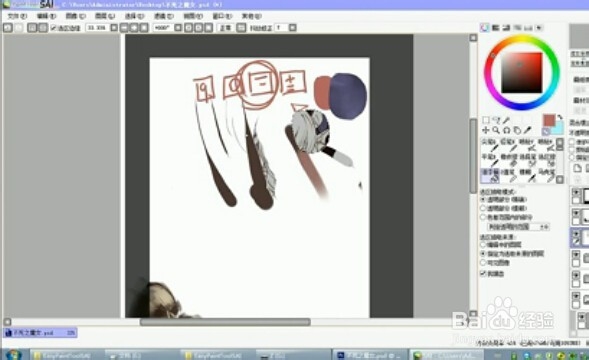Viewport: 589px width, 360px height.
Task: Select specified selection-source layer radio
Action: (483, 254)
